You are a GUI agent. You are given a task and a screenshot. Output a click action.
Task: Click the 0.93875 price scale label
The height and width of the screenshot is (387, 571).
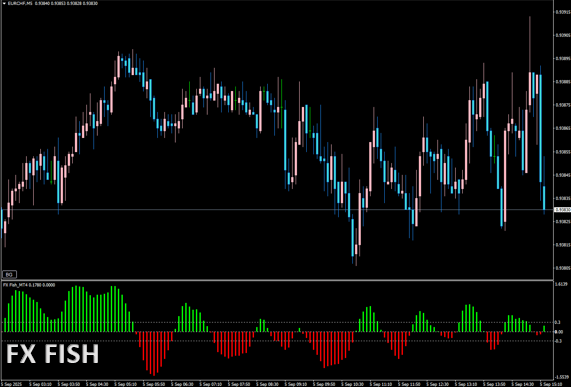click(563, 105)
